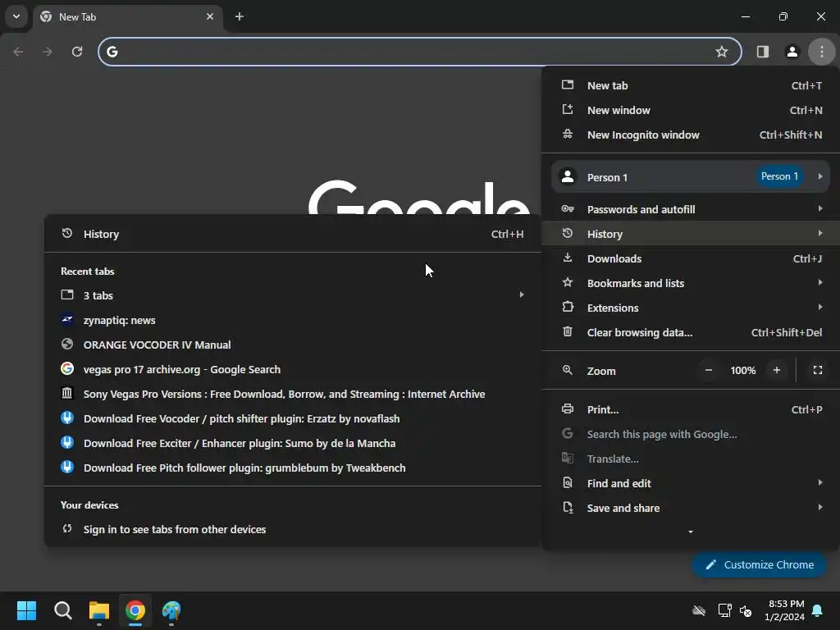Expand Save and share submenu

click(x=691, y=509)
